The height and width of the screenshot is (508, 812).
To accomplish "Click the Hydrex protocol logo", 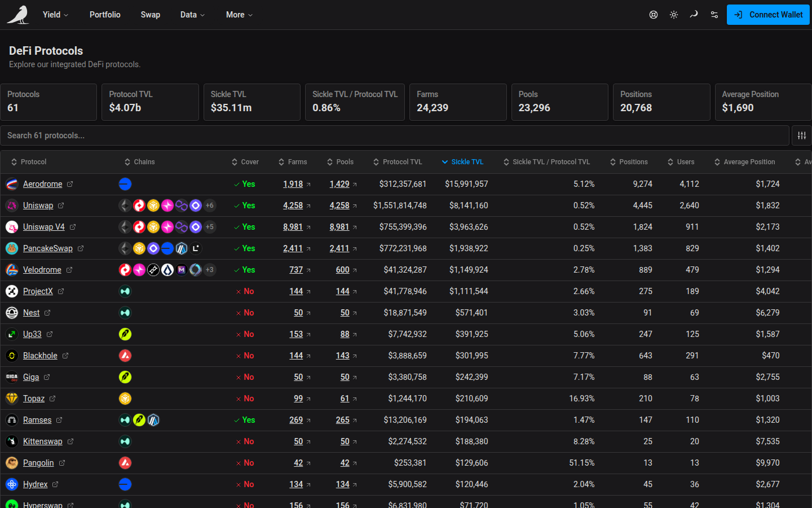I will point(12,484).
